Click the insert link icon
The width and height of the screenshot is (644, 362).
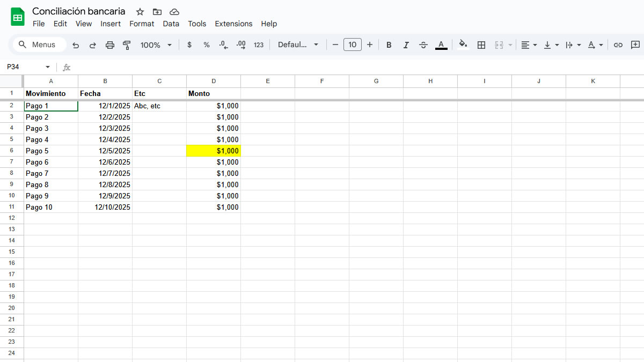(618, 45)
